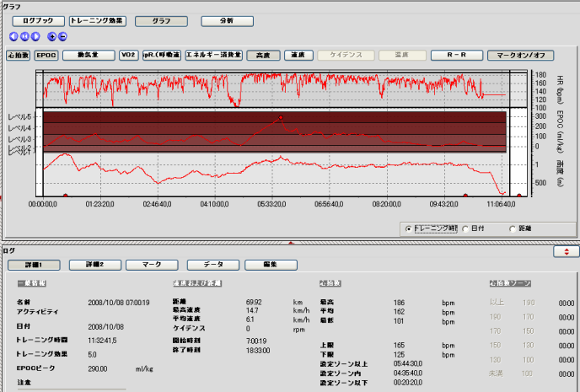Viewport: 580px width, 392px height.
Task: Click the scroll-left arrow graph icon
Action: tap(13, 36)
